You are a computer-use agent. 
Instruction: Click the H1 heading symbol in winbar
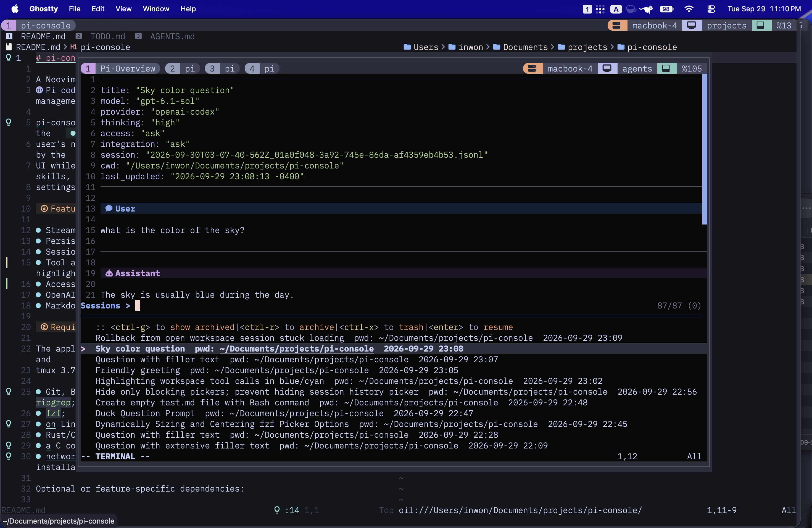73,47
